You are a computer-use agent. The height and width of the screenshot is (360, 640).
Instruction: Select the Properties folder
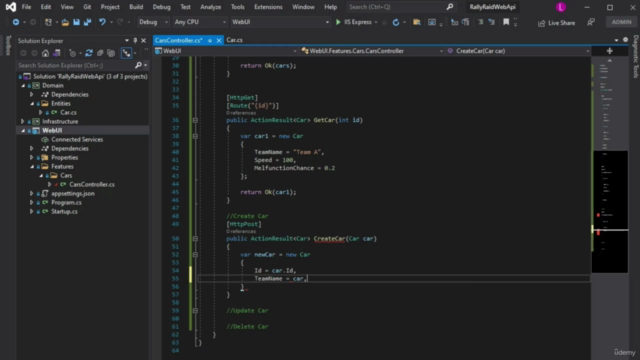(64, 158)
